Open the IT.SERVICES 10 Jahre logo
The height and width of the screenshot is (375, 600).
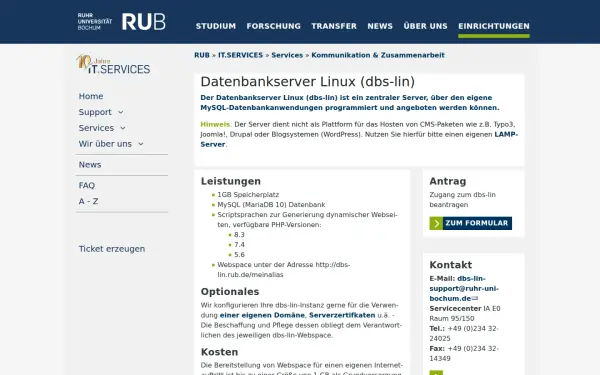click(113, 64)
